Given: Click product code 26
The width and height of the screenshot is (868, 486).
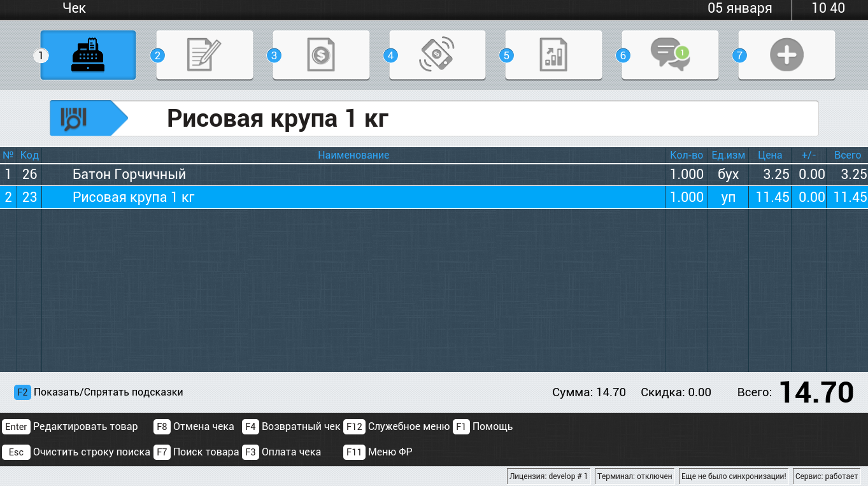Looking at the screenshot, I should point(29,175).
